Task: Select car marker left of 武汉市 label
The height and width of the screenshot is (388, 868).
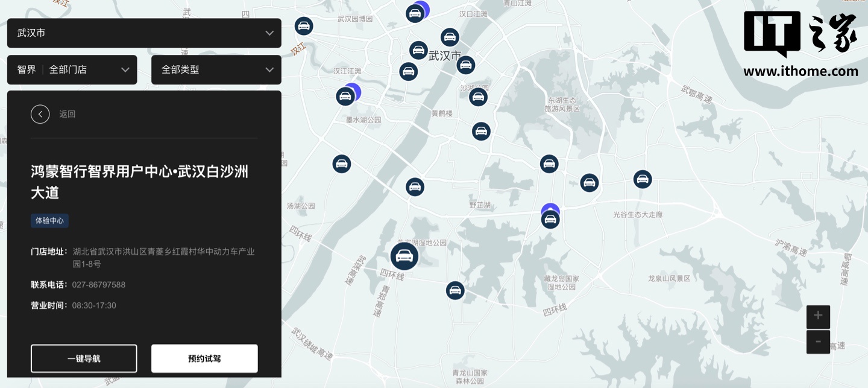Action: pos(418,50)
